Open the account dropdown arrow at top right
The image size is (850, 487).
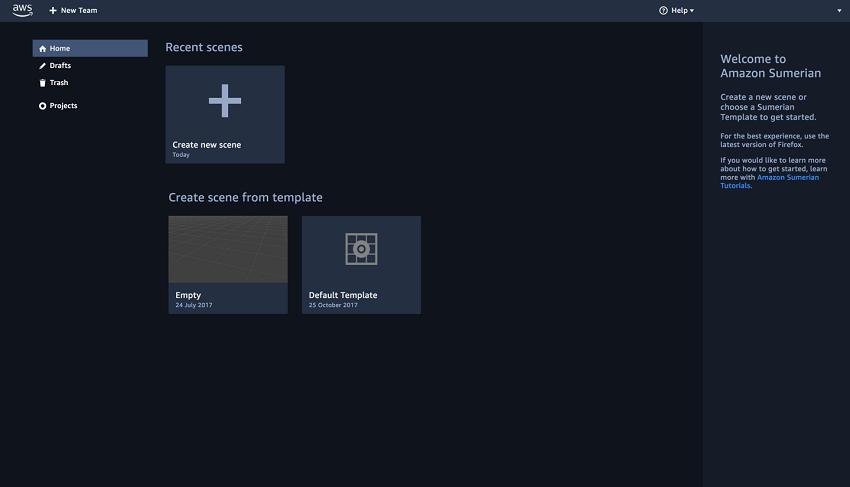click(x=839, y=11)
